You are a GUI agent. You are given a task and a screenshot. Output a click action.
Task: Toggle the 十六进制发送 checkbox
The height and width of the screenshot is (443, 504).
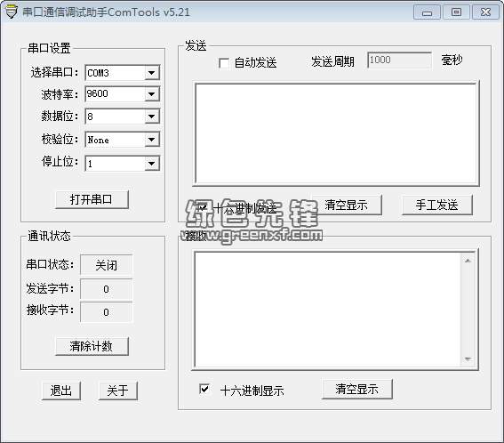click(x=203, y=207)
